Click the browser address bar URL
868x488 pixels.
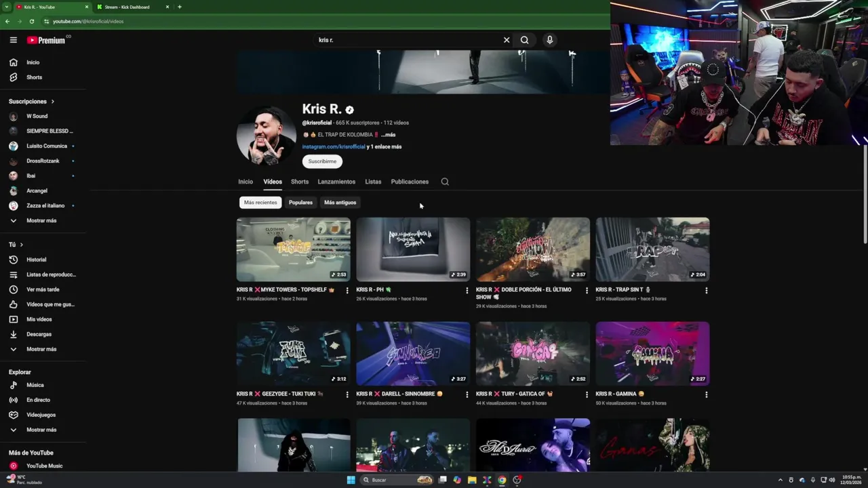tap(88, 21)
